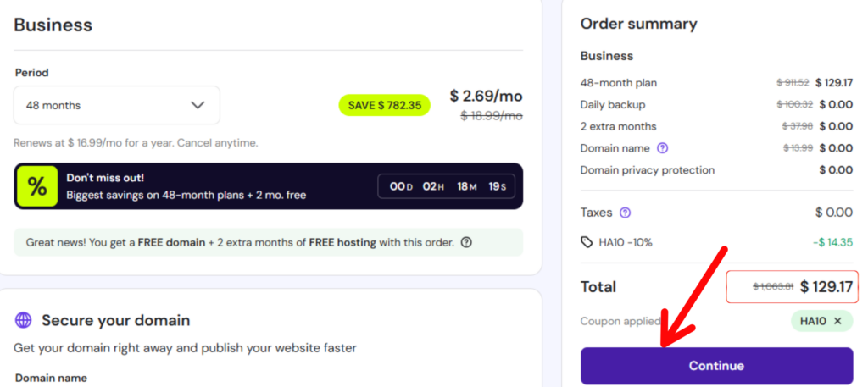Click the Secure your domain heading

[x=115, y=320]
